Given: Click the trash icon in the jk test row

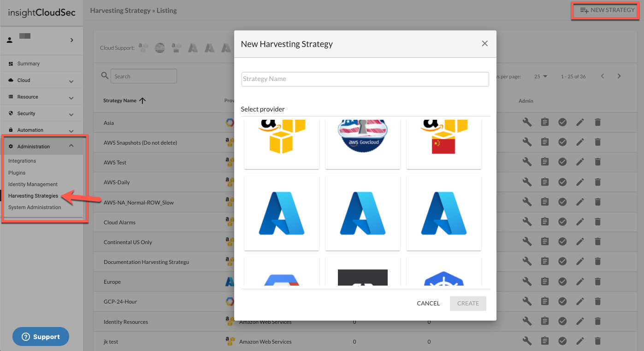Looking at the screenshot, I should pyautogui.click(x=597, y=341).
